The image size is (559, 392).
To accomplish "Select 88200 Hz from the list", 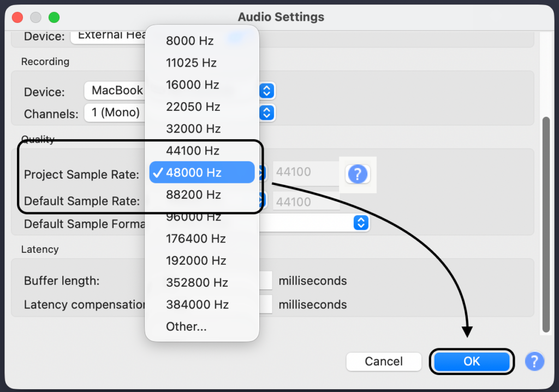I will point(193,194).
